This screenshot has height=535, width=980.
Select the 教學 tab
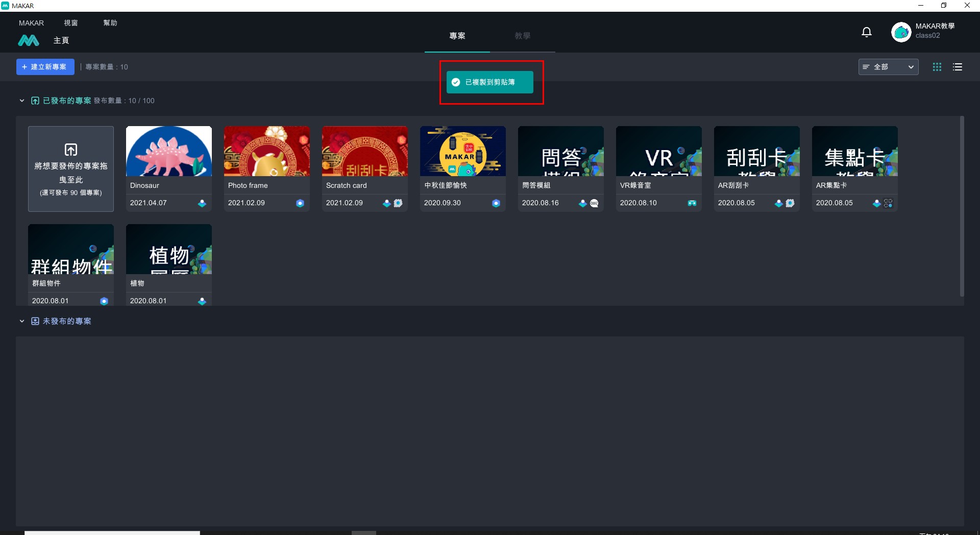(x=523, y=36)
